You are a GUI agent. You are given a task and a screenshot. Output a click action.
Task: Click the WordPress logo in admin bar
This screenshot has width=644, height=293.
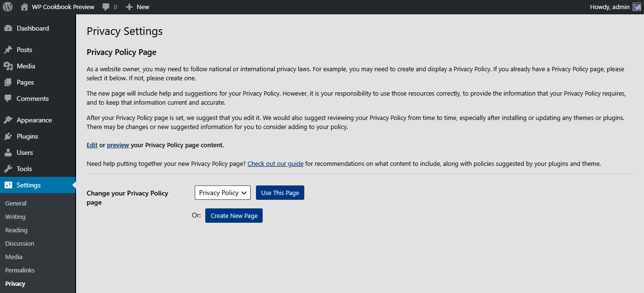7,7
